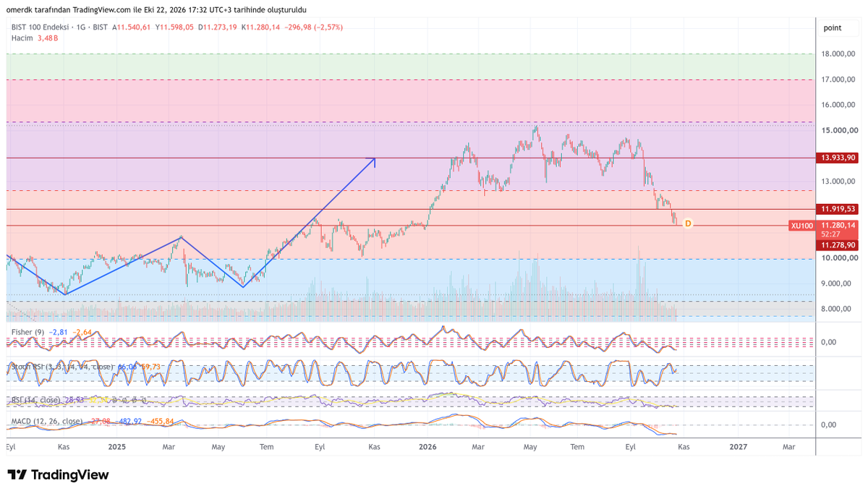Click the high price 'Y11.598,05'
Viewport: 868px width, 494px height.
(175, 27)
